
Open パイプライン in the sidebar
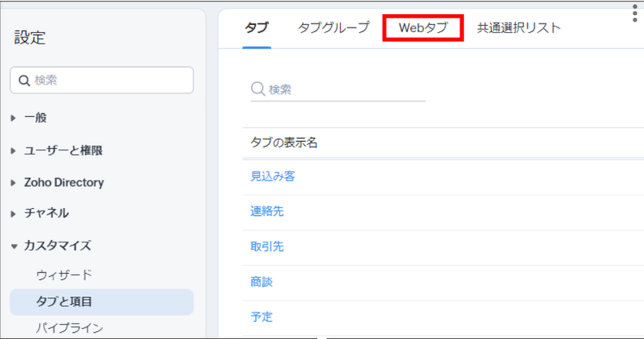[x=70, y=327]
